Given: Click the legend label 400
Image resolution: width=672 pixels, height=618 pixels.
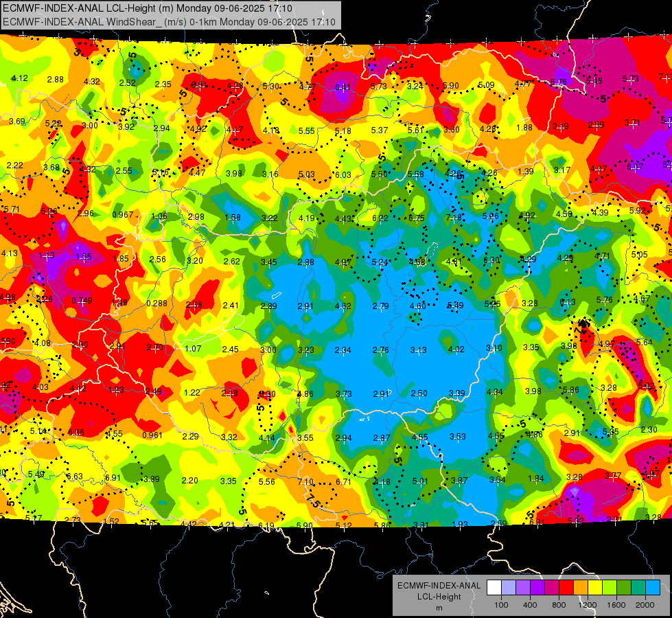Looking at the screenshot, I should click(x=530, y=605).
